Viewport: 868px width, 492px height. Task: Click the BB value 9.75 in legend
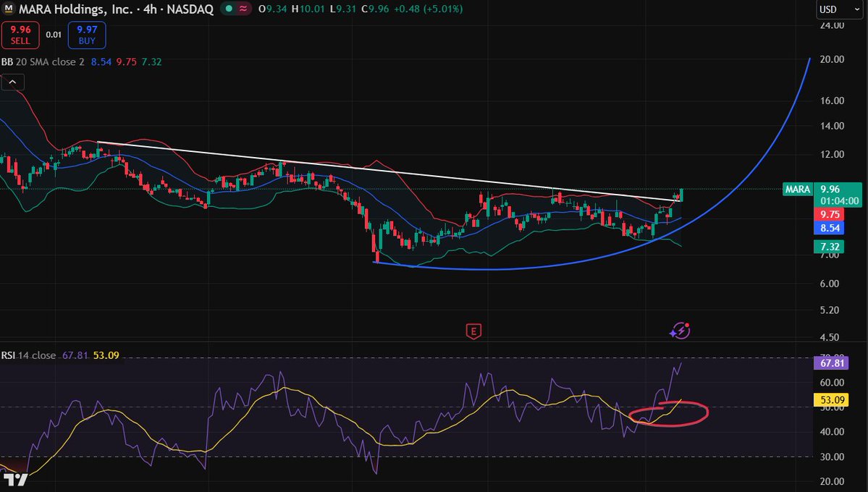tap(126, 62)
